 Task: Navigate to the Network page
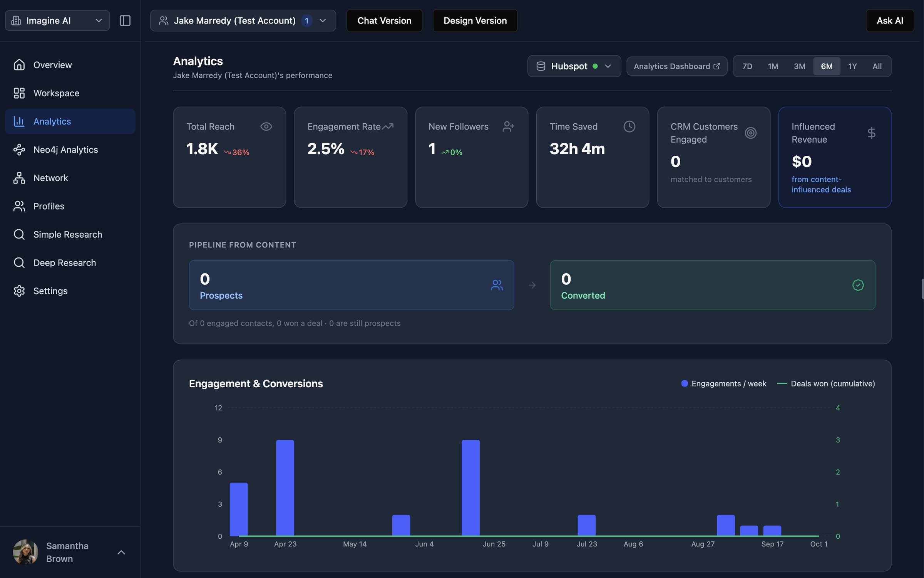click(70, 178)
